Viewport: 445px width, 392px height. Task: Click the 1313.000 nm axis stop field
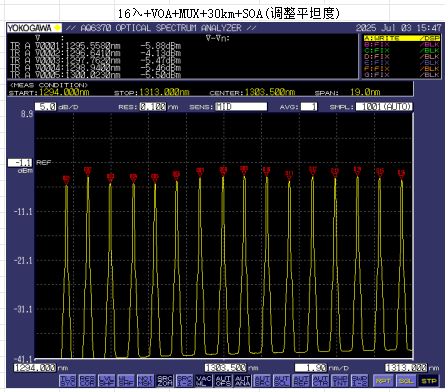coord(406,368)
